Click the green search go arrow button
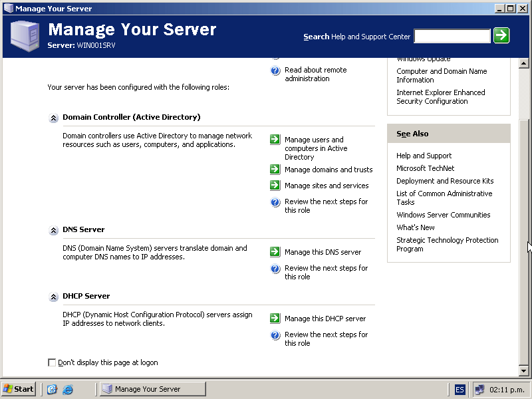The width and height of the screenshot is (532, 399). click(x=501, y=36)
